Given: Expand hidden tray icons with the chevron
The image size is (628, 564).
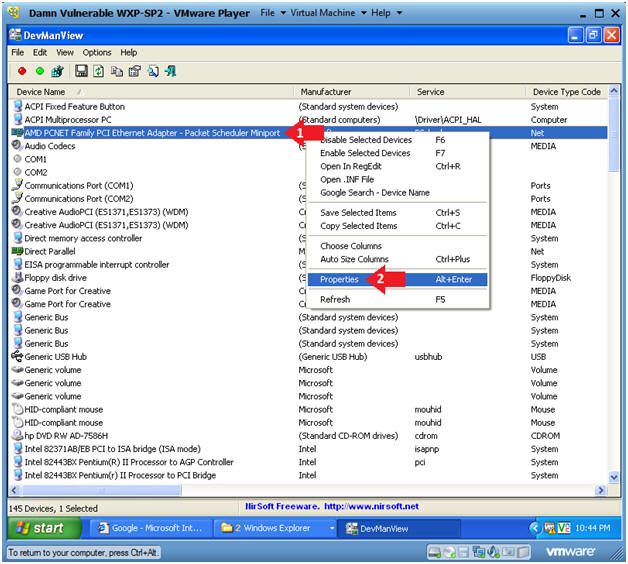Looking at the screenshot, I should point(535,528).
